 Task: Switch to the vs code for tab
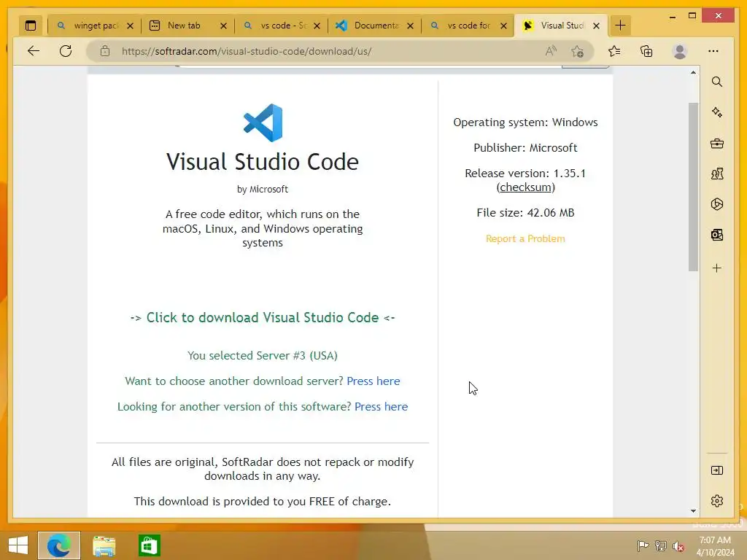click(468, 26)
